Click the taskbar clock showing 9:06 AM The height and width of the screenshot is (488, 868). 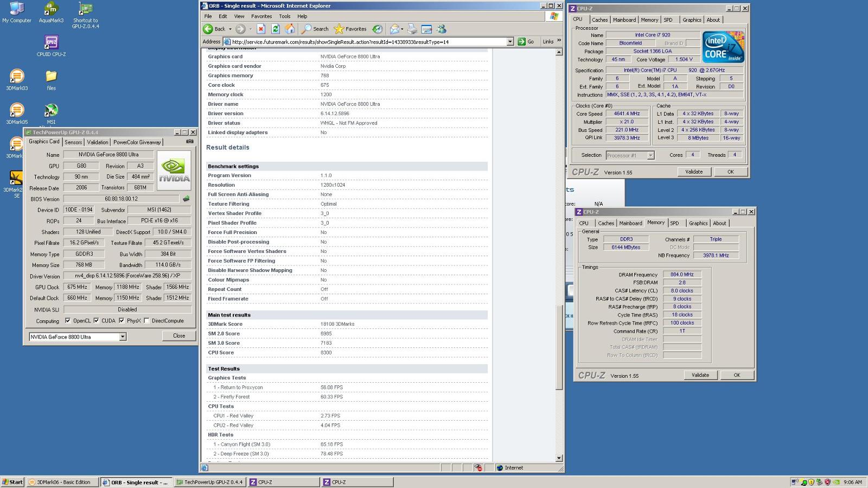[x=853, y=482]
